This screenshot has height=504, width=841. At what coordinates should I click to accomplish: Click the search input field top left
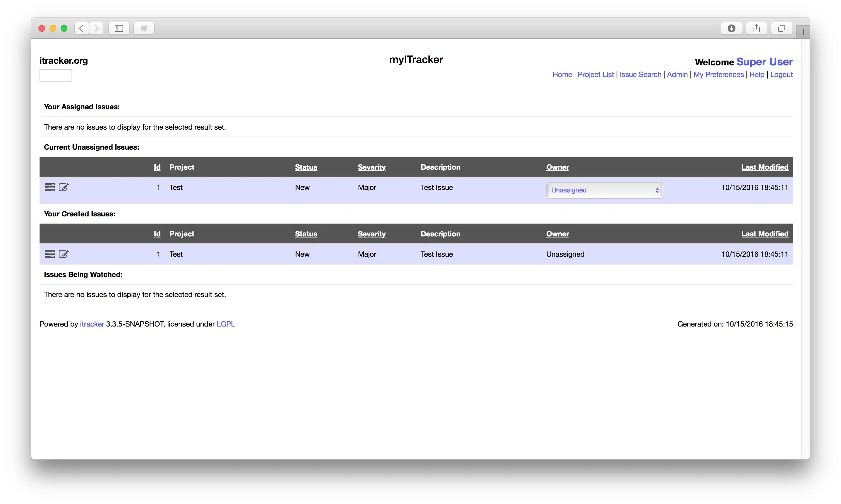pos(56,74)
